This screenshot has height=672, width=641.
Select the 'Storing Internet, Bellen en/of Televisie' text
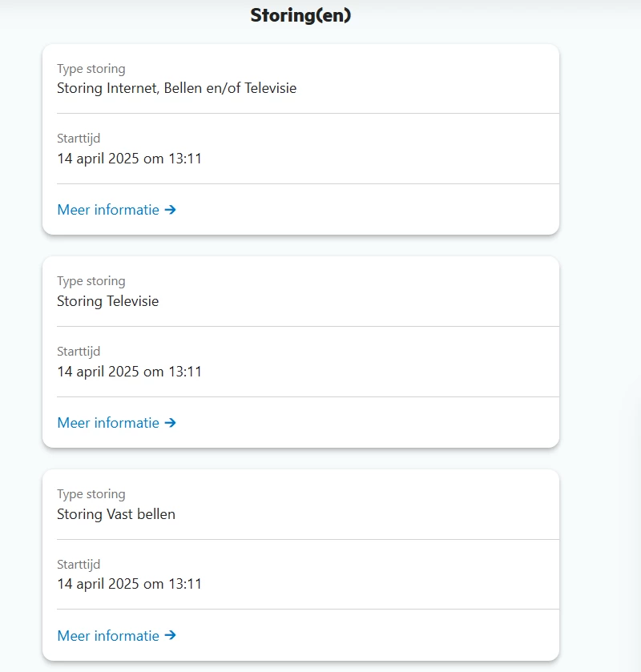tap(176, 88)
